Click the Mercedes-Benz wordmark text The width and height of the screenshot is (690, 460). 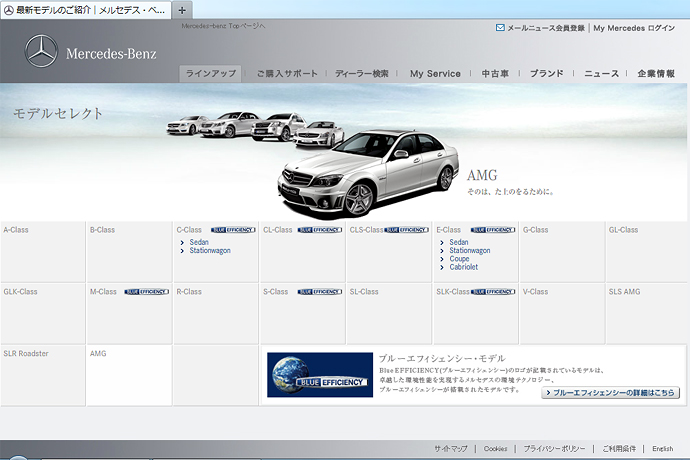[111, 54]
